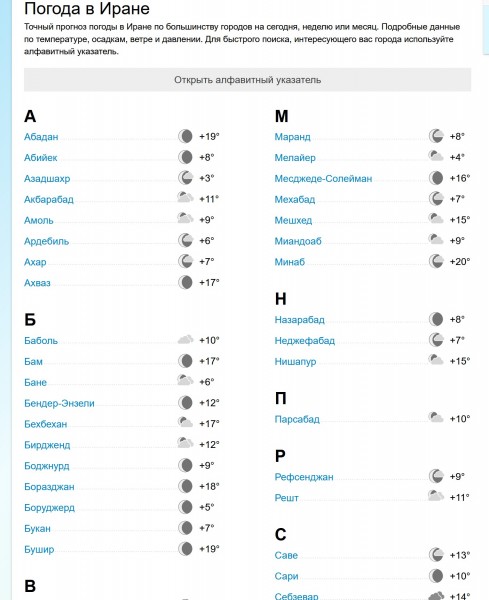Go to the Мешхед forecast page
Screen dimensions: 489x600
click(x=293, y=220)
